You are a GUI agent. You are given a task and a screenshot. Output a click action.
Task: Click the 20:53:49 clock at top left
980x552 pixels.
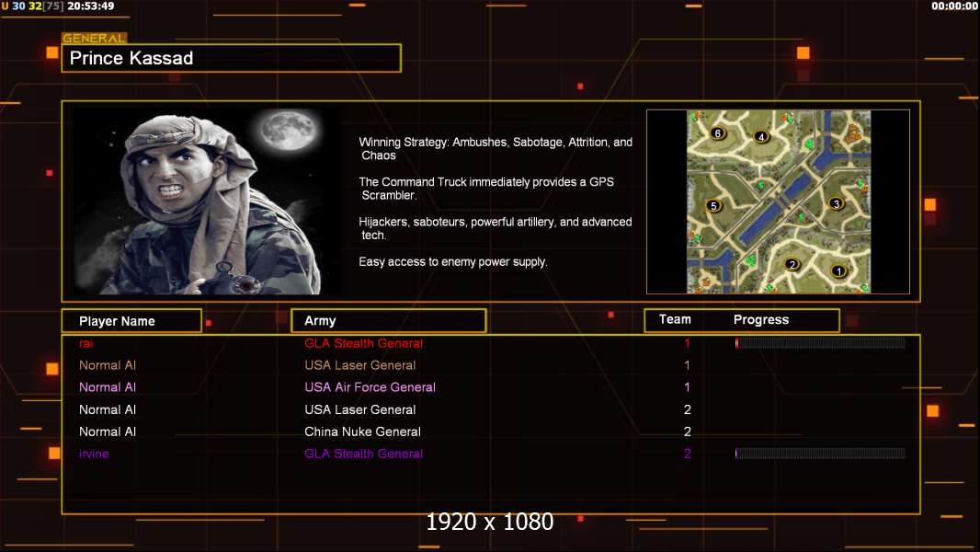[x=91, y=6]
